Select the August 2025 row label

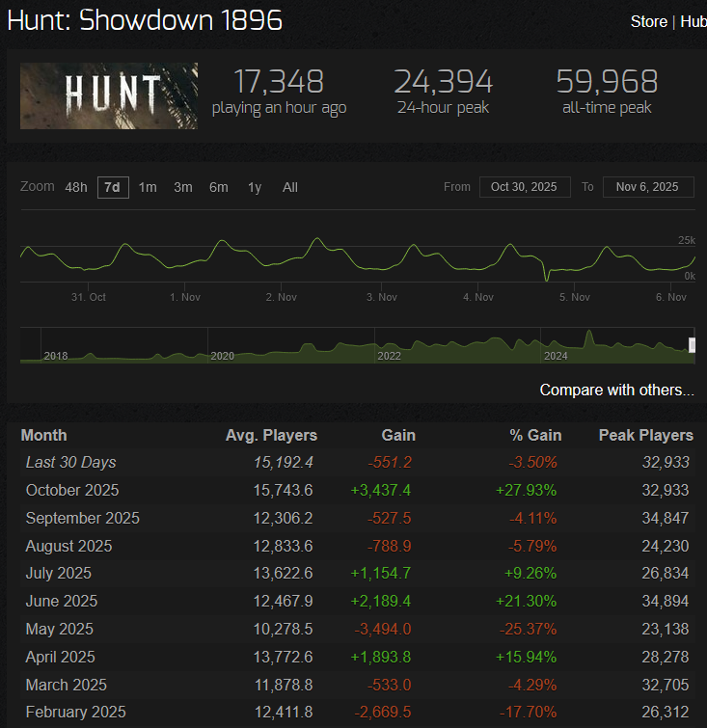68,546
